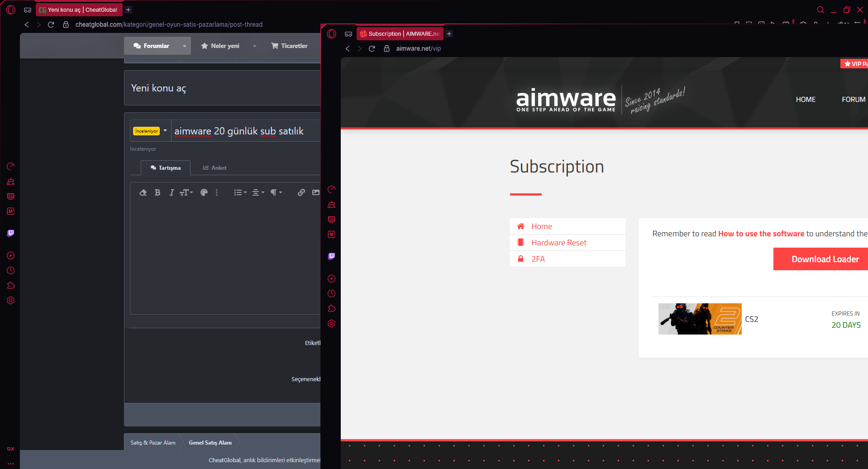This screenshot has width=868, height=469.
Task: Open the Home link in the Subscription menu
Action: 568,226
